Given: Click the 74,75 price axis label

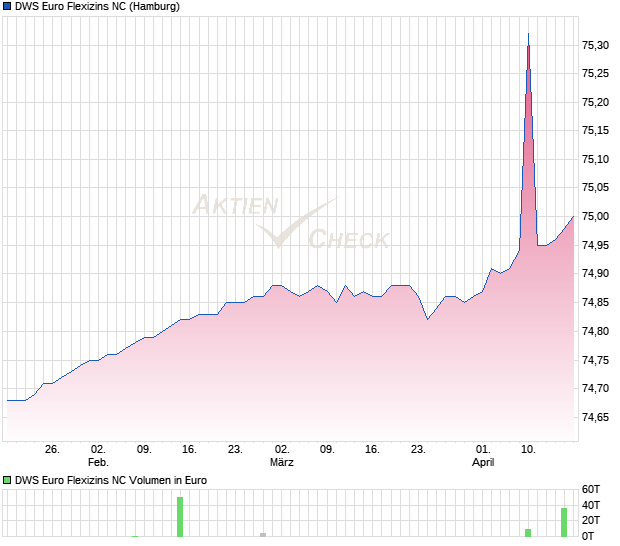Looking at the screenshot, I should [x=595, y=360].
